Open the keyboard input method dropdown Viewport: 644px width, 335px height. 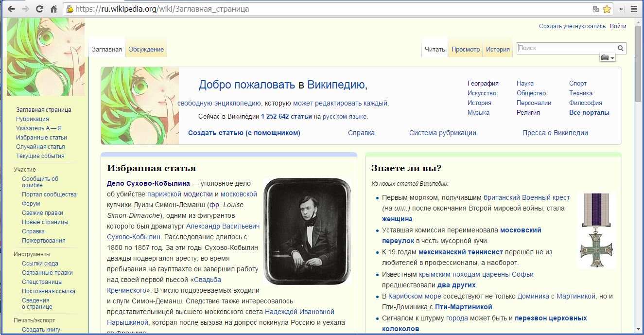point(608,57)
